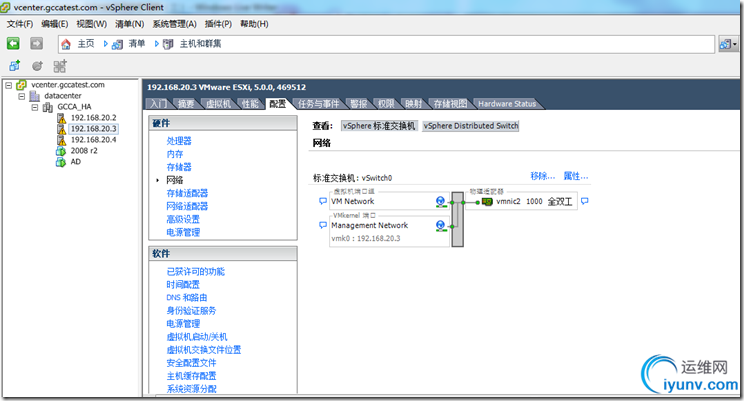Click host 192.168.20.4 warning icon

click(x=61, y=140)
